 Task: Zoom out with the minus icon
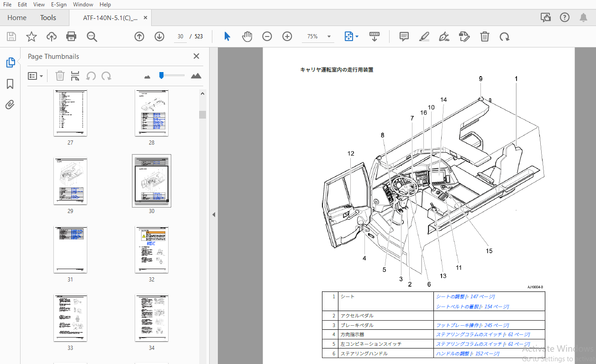pos(267,36)
